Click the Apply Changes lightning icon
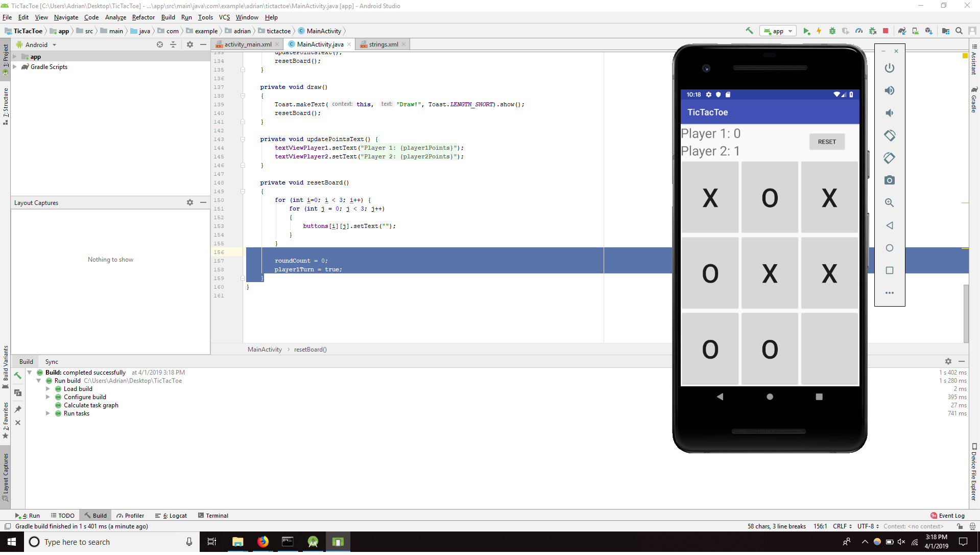980x555 pixels. tap(819, 31)
